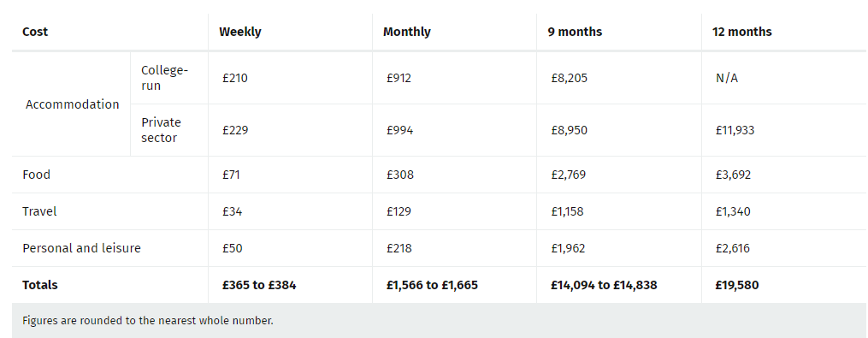868x338 pixels.
Task: Click the Weekly column header
Action: pos(239,32)
